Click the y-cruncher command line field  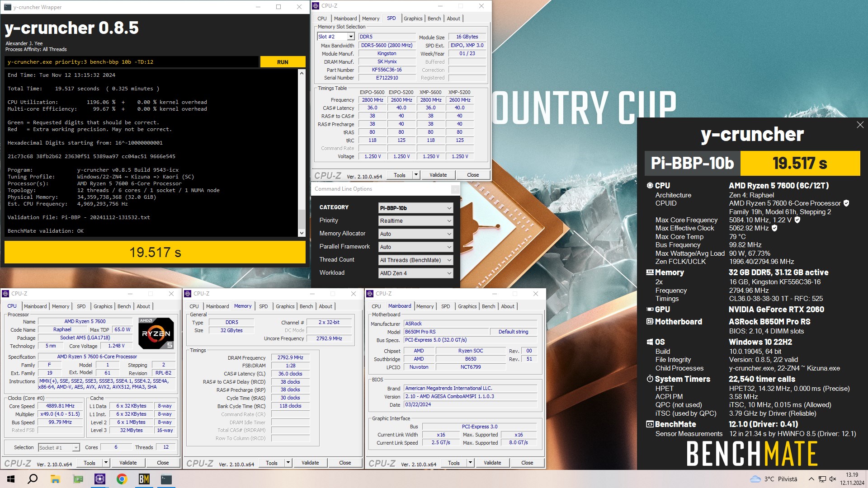tap(132, 62)
